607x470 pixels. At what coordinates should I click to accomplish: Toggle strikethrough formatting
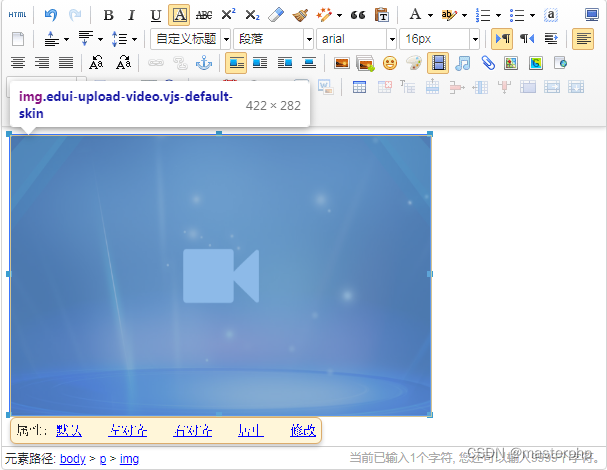pyautogui.click(x=204, y=15)
